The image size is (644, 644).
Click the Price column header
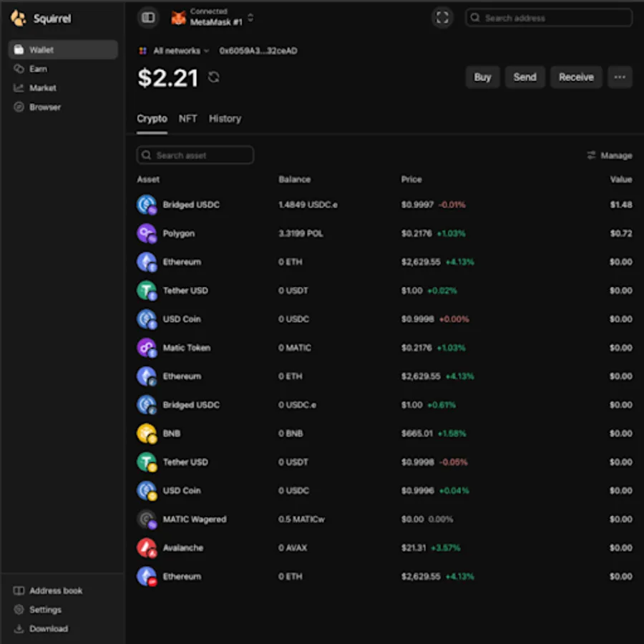pyautogui.click(x=411, y=179)
